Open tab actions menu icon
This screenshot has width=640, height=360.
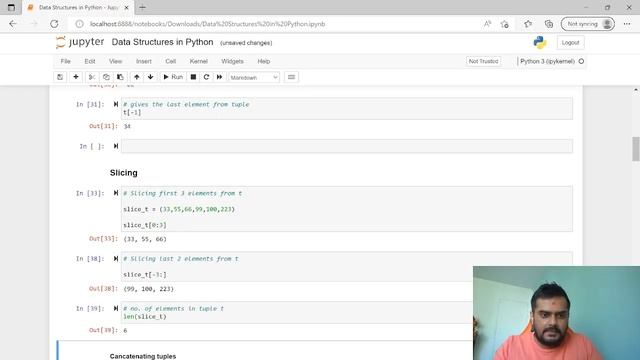point(11,7)
